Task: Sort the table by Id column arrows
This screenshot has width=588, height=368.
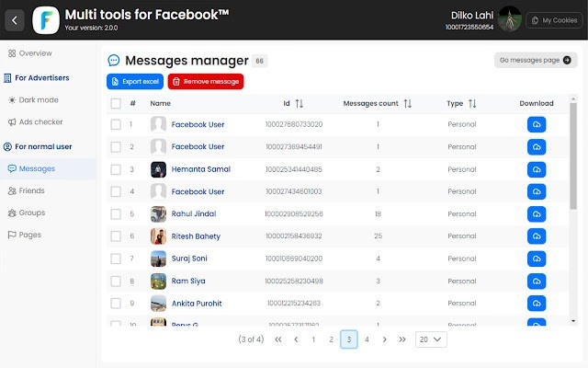Action: tap(300, 103)
